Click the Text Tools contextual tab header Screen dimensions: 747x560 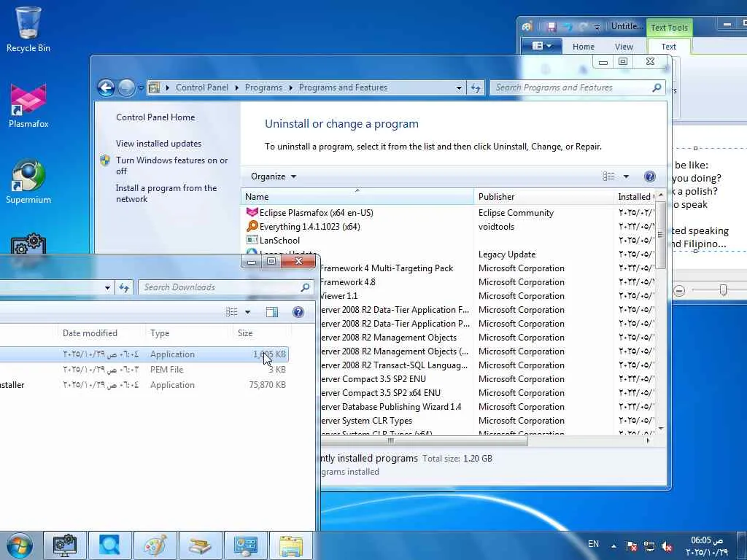[669, 28]
